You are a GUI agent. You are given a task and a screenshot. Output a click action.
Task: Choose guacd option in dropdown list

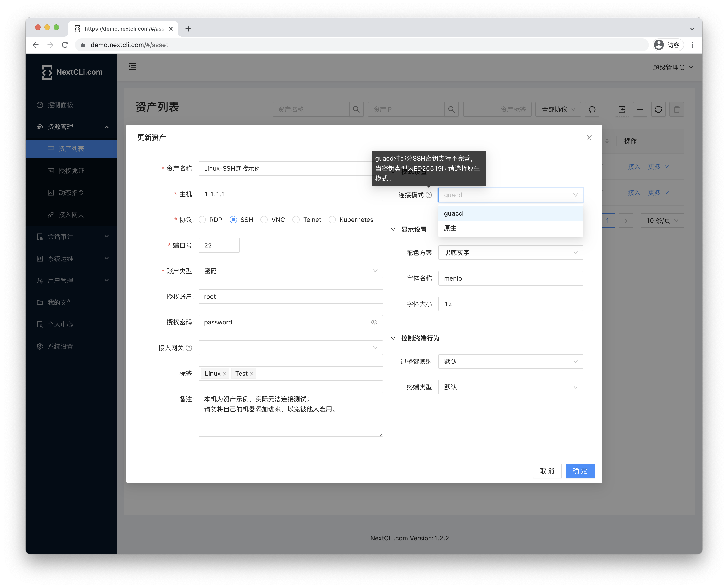tap(511, 213)
